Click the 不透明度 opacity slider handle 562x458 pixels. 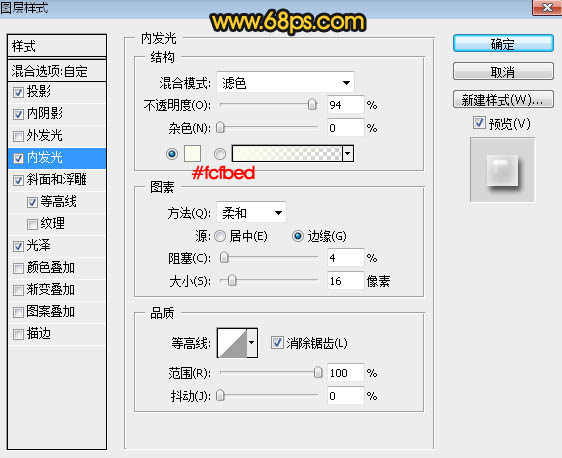click(x=312, y=104)
